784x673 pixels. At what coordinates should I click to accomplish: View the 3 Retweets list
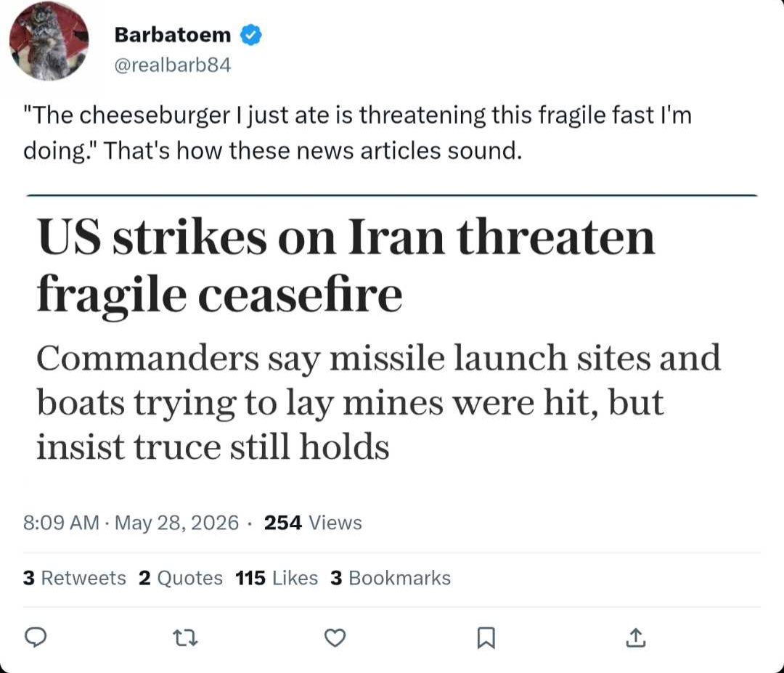(x=75, y=578)
